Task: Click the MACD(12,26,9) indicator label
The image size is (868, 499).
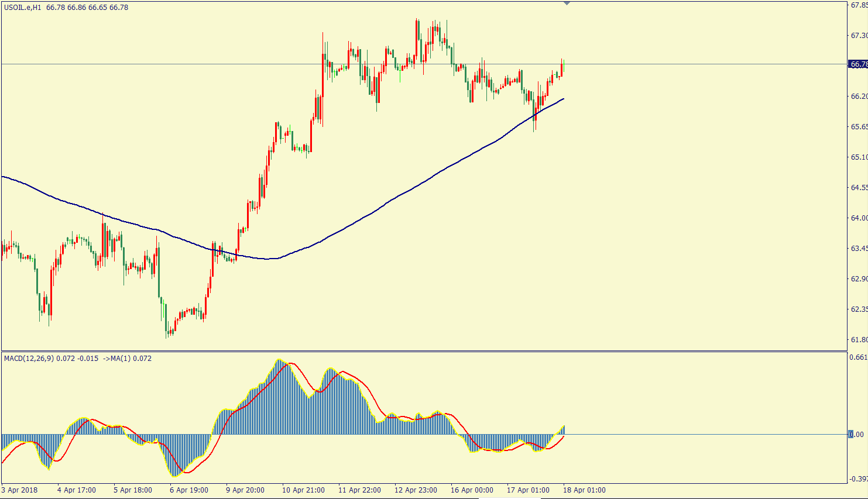Action: 29,358
